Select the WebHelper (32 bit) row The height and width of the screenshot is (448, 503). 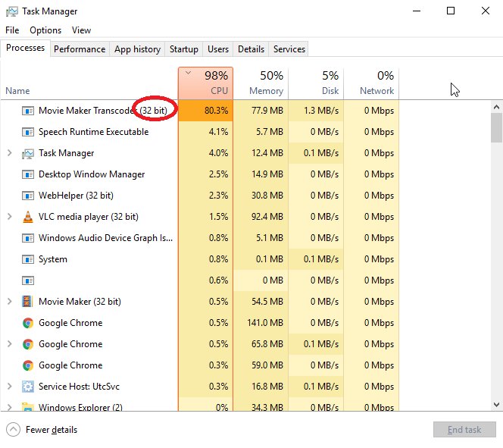coord(199,196)
